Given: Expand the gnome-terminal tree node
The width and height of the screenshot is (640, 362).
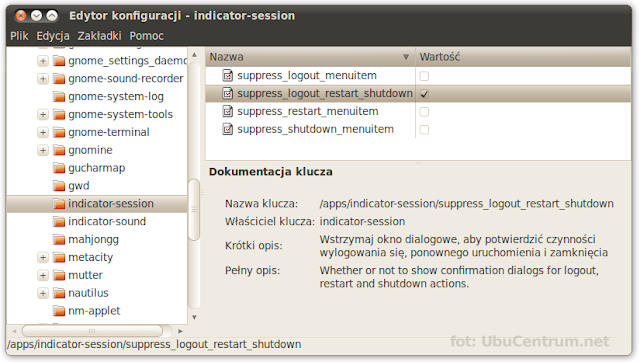Looking at the screenshot, I should coord(43,132).
